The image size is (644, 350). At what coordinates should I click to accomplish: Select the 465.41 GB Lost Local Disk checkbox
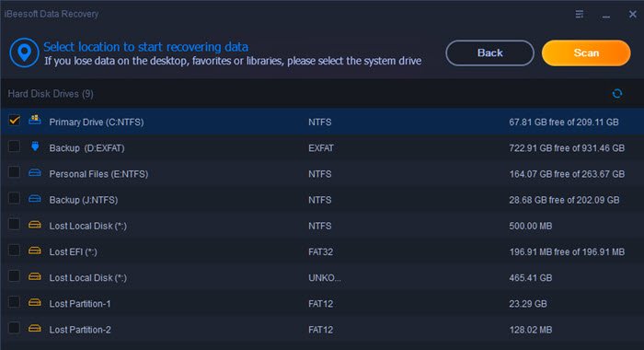tap(15, 276)
